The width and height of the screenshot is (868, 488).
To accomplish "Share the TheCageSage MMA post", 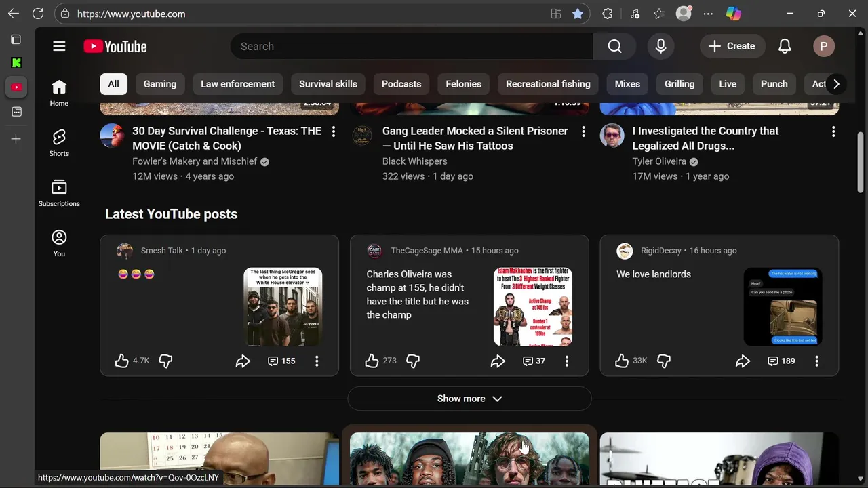I will [x=498, y=361].
